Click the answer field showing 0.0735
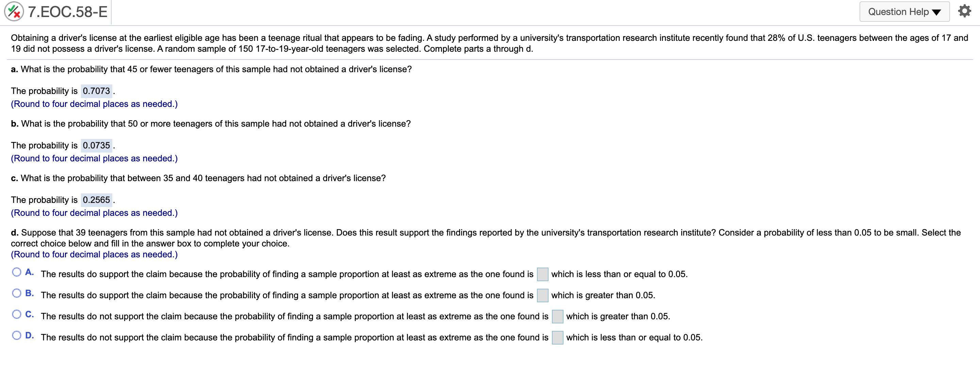 (96, 145)
